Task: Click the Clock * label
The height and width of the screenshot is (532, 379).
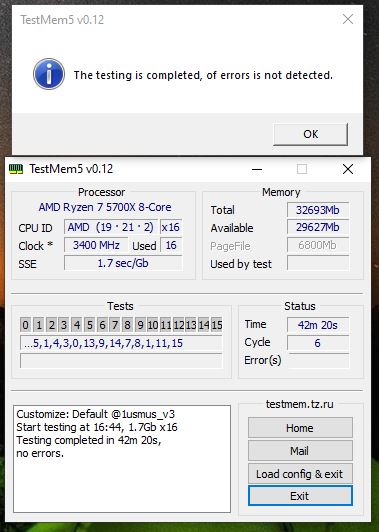Action: tap(35, 246)
